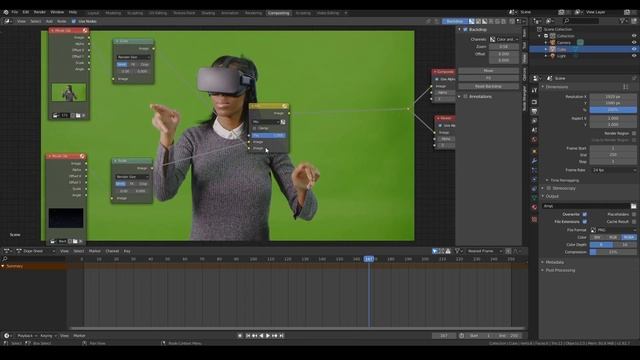The image size is (640, 360).
Task: Expand the Time Remapping panel
Action: click(x=547, y=180)
